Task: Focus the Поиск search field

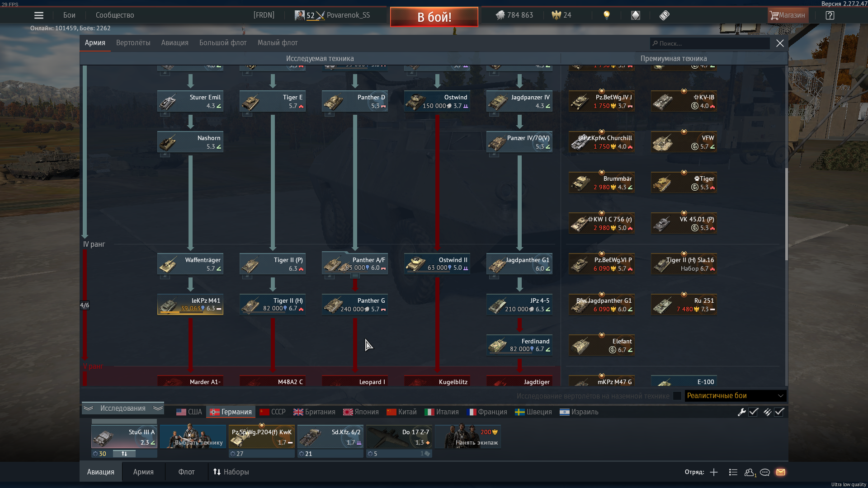Action: click(x=710, y=43)
